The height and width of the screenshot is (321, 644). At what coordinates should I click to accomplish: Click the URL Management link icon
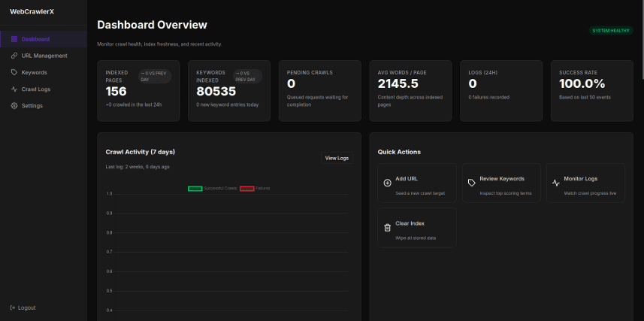pos(14,56)
